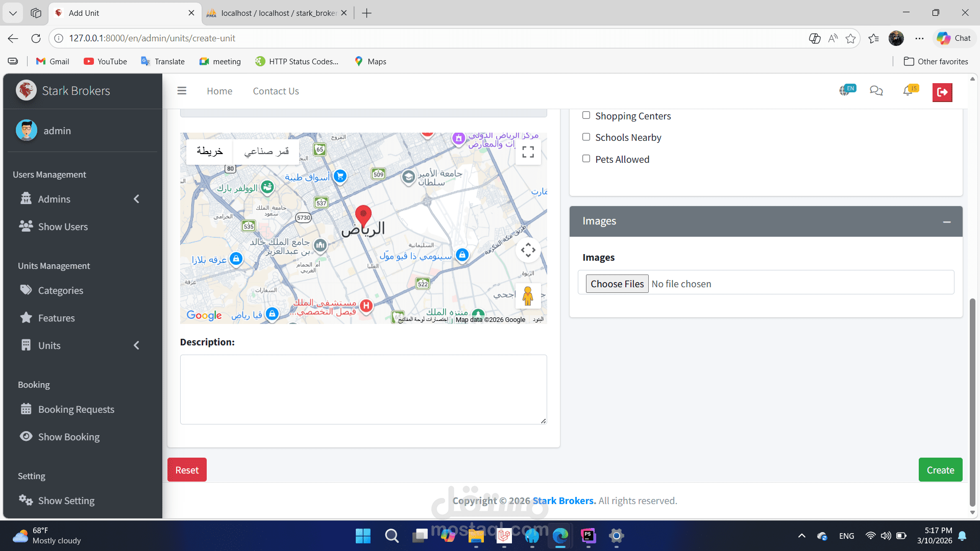Toggle map fullscreen view icon
Screen dimensions: 980x551
(528, 152)
